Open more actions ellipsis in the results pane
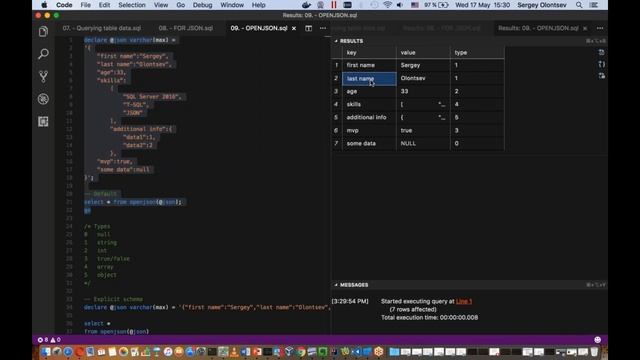The height and width of the screenshot is (360, 640). (x=600, y=28)
